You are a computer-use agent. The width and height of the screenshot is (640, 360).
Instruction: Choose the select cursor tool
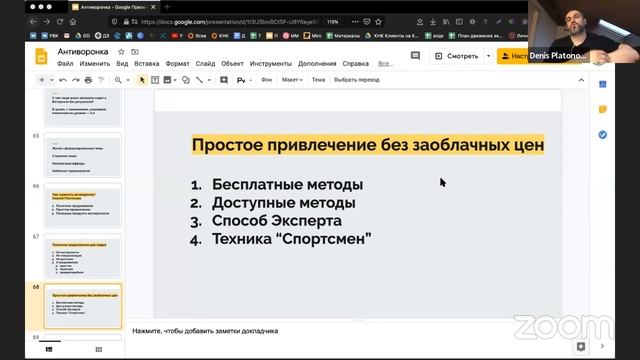click(x=142, y=80)
